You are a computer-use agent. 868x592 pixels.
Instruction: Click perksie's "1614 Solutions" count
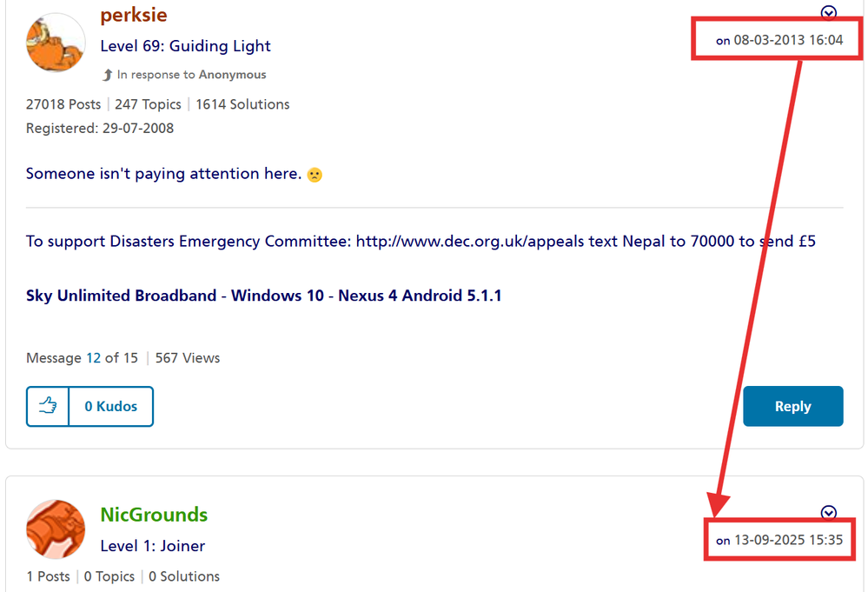pos(242,104)
